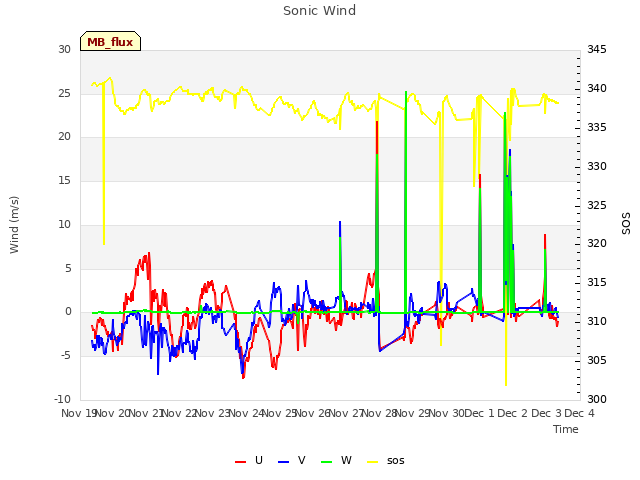Click the yellow sos legend swatch
Screen dimensions: 640x480
[373, 462]
